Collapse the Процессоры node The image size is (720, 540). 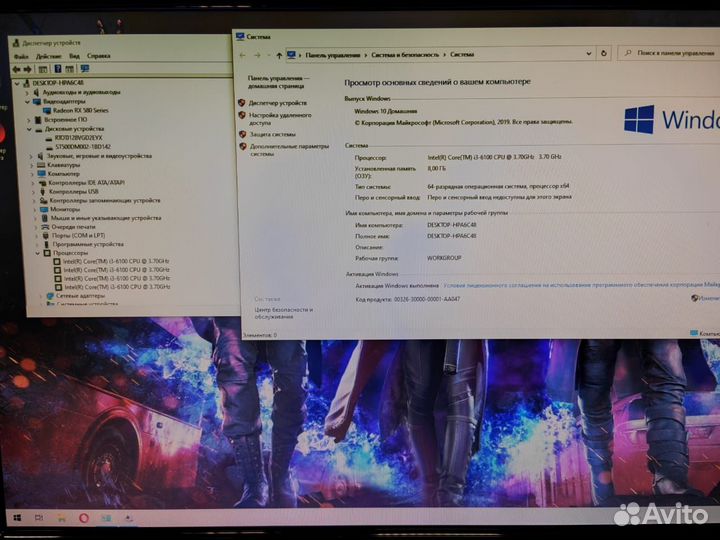pos(38,253)
